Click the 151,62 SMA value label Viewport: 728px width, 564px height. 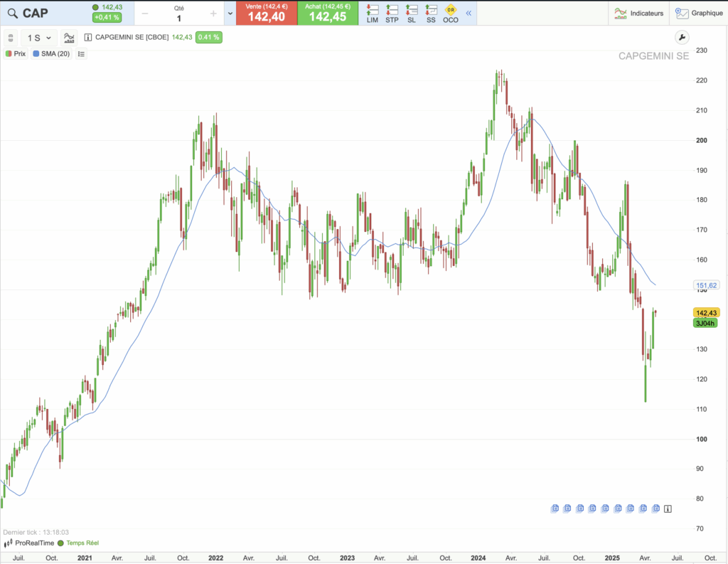point(706,285)
